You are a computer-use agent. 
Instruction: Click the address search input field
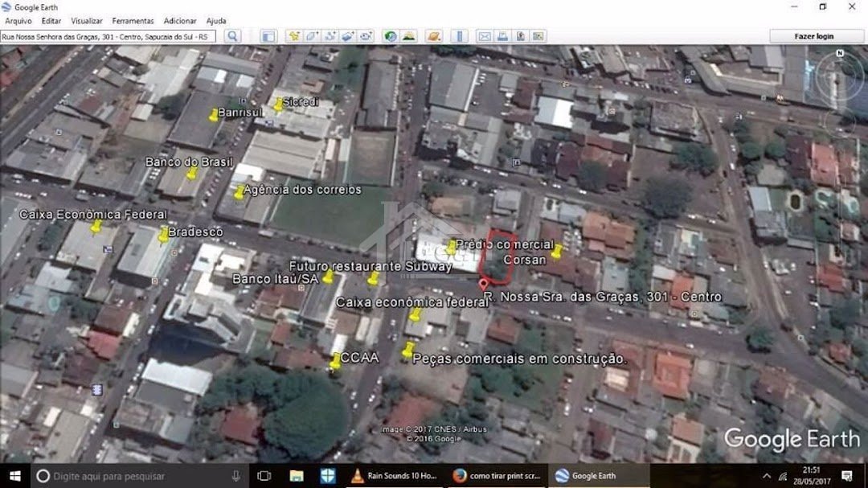[x=108, y=36]
